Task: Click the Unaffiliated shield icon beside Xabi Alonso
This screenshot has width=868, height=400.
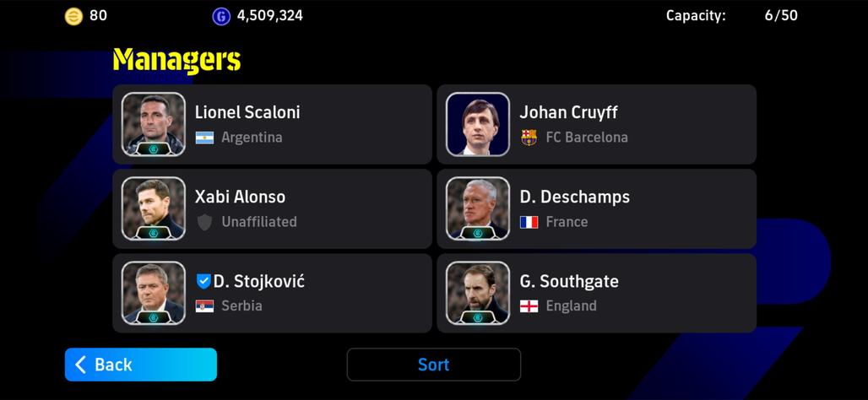Action: click(x=205, y=223)
